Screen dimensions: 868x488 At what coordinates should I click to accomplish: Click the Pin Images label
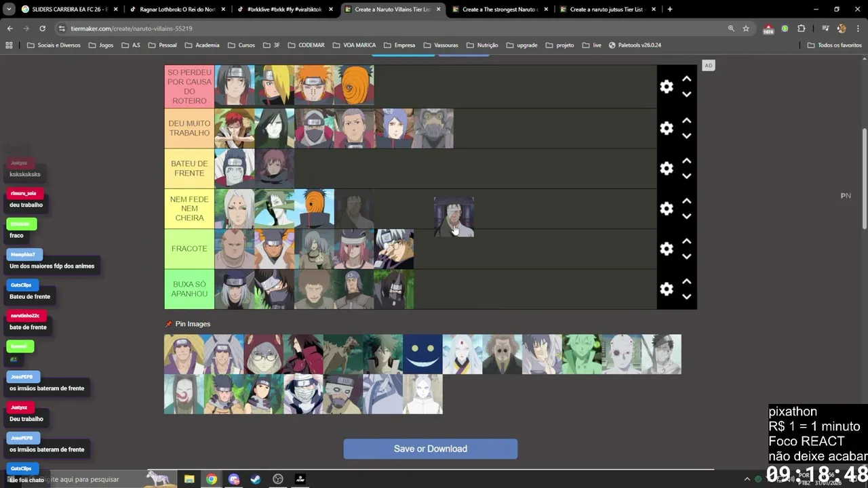point(193,324)
